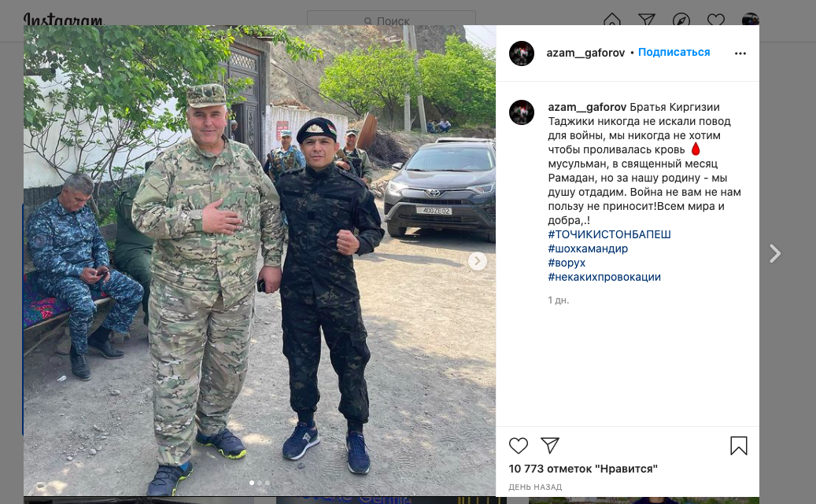The image size is (816, 504).
Task: Go to next post arrow
Action: (775, 254)
